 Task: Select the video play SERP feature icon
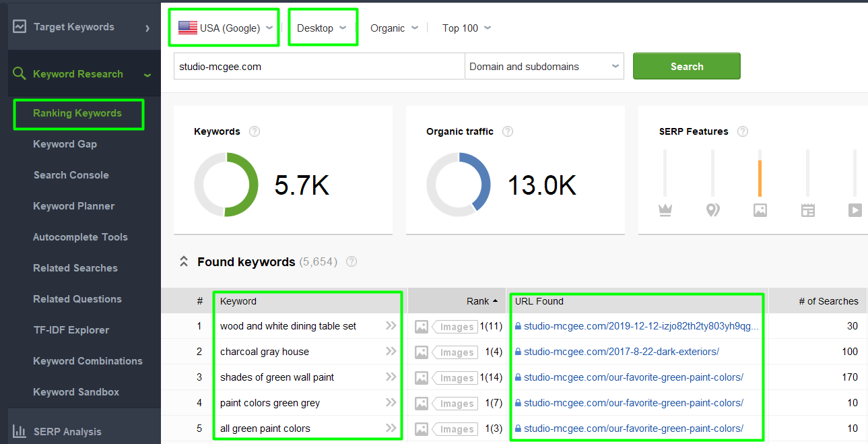pyautogui.click(x=855, y=210)
